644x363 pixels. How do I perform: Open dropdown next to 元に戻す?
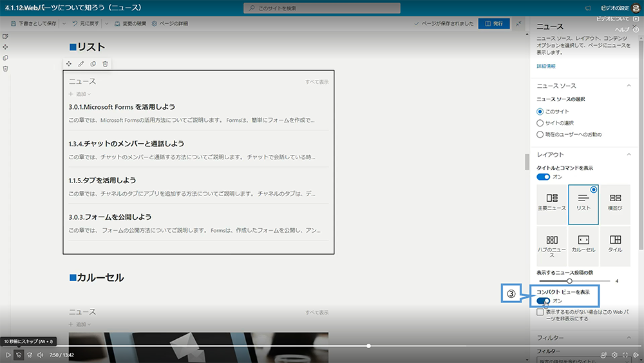click(106, 23)
